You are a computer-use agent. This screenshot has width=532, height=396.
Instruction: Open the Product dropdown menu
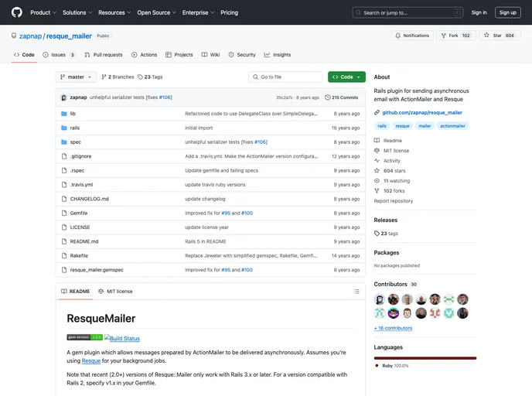point(43,12)
